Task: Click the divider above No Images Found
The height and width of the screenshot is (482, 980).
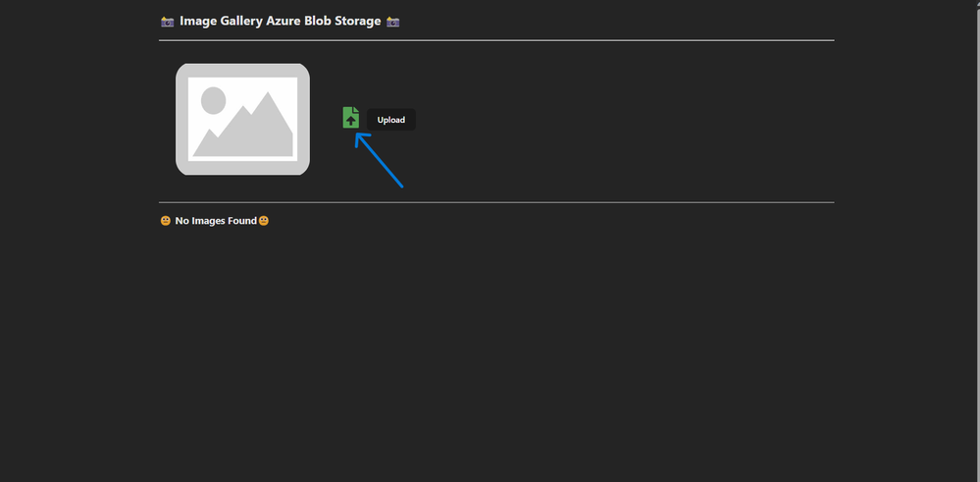Action: (496, 202)
